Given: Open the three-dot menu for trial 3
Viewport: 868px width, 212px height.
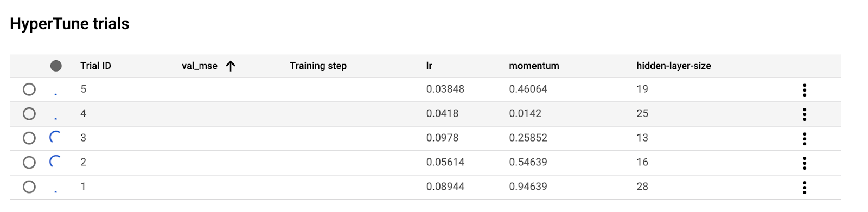Looking at the screenshot, I should click(x=805, y=139).
